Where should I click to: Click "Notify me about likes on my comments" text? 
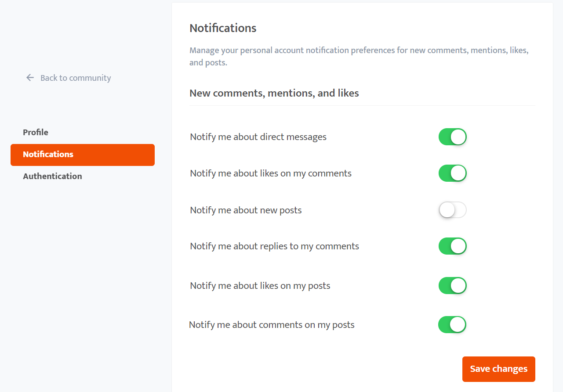(x=271, y=173)
